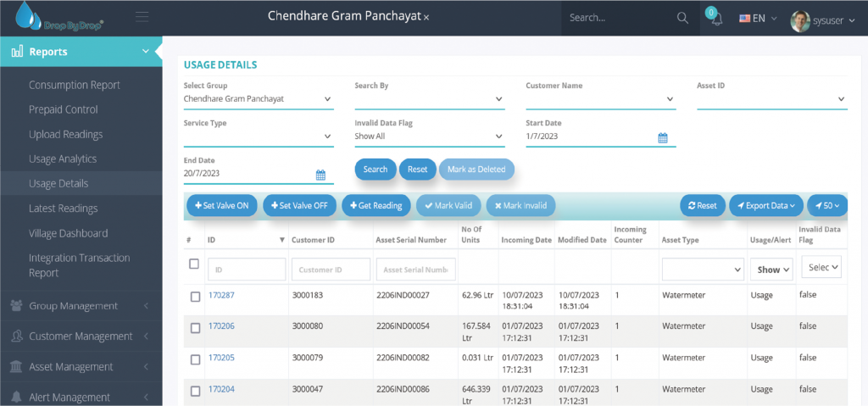
Task: Open the notifications bell icon
Action: click(715, 19)
